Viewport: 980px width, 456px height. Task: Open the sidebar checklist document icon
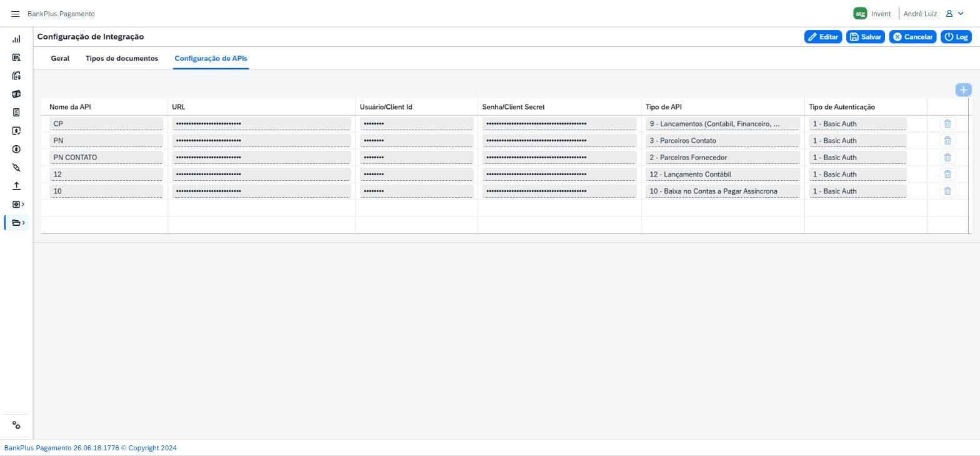16,113
